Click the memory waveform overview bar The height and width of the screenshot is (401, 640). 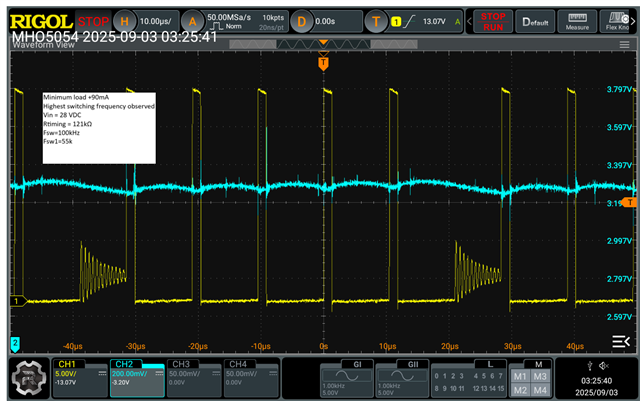[323, 44]
